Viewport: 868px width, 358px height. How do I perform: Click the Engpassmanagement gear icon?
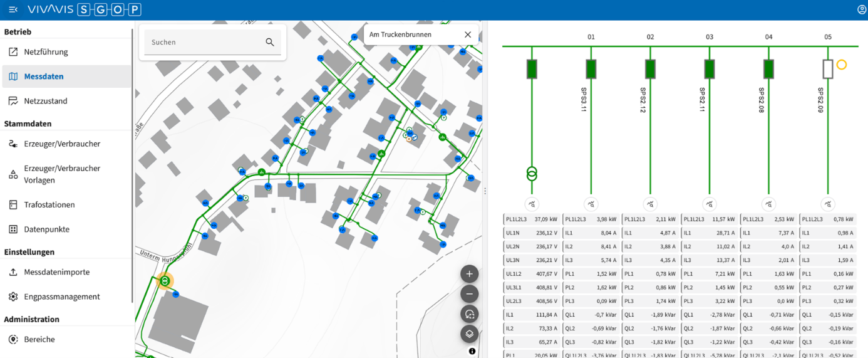point(13,297)
